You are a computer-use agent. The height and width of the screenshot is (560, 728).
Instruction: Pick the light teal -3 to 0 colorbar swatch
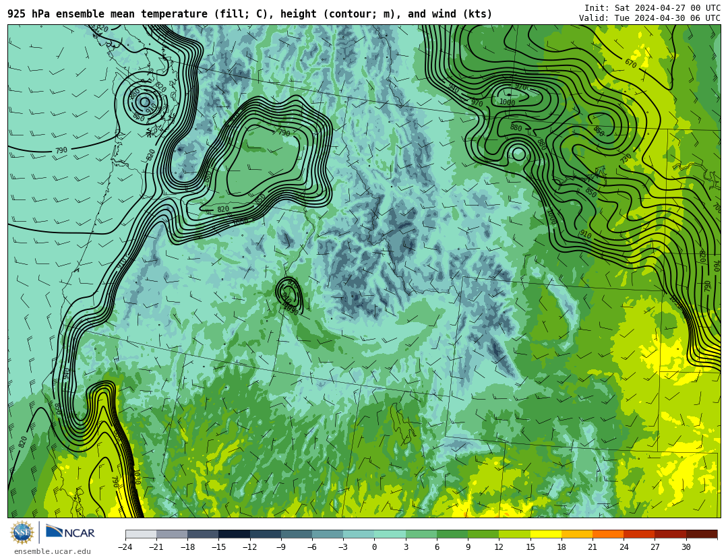tap(359, 534)
